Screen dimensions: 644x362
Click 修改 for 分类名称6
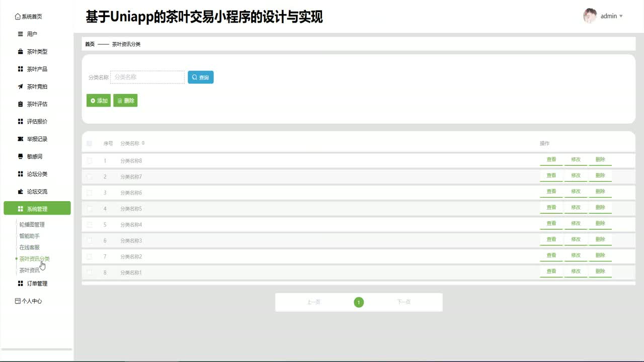coord(576,192)
